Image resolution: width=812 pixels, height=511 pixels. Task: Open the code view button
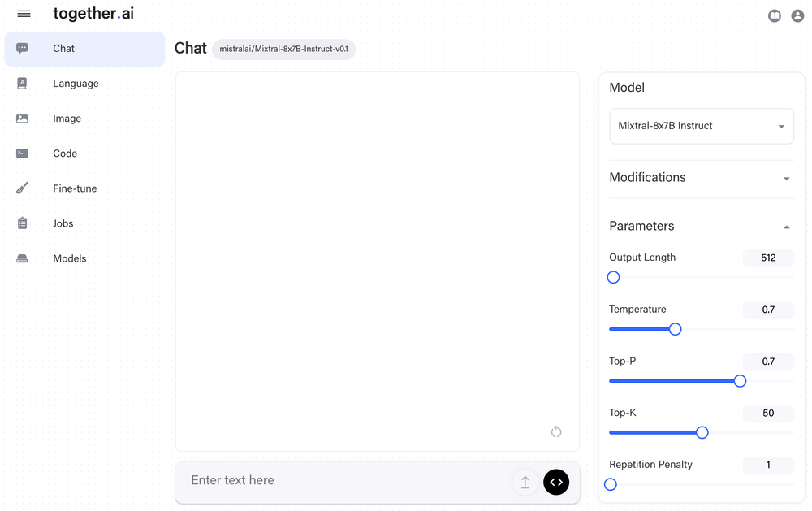click(556, 482)
